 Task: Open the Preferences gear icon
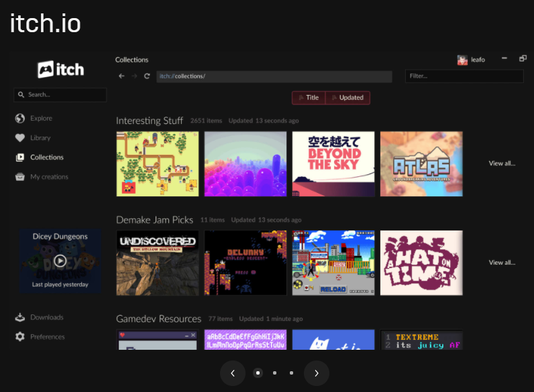pos(20,336)
